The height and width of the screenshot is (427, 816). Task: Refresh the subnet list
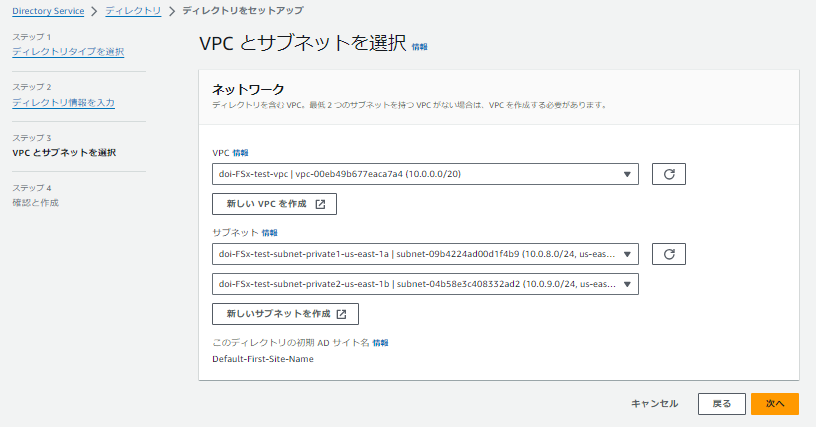pyautogui.click(x=669, y=254)
